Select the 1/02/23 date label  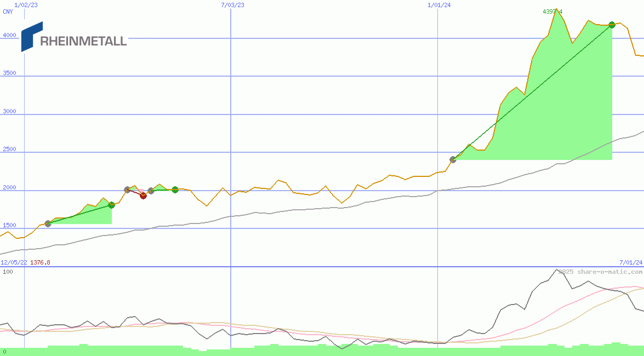tap(26, 5)
